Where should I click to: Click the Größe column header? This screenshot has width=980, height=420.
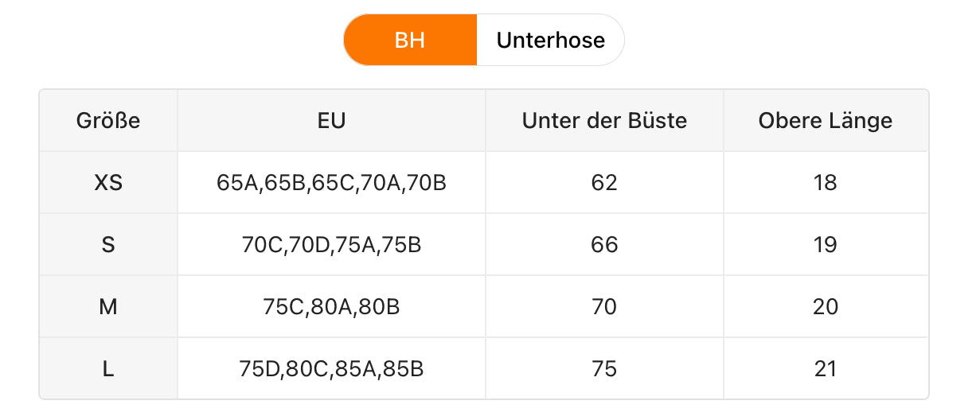click(x=108, y=121)
